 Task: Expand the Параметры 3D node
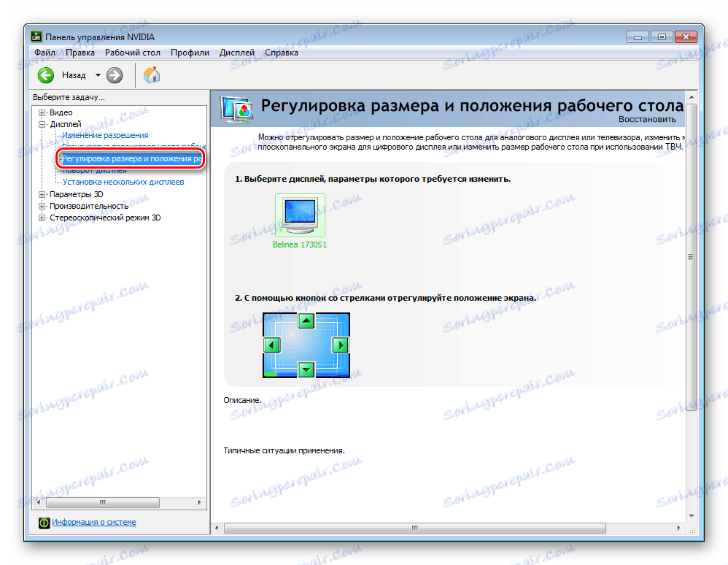(42, 194)
